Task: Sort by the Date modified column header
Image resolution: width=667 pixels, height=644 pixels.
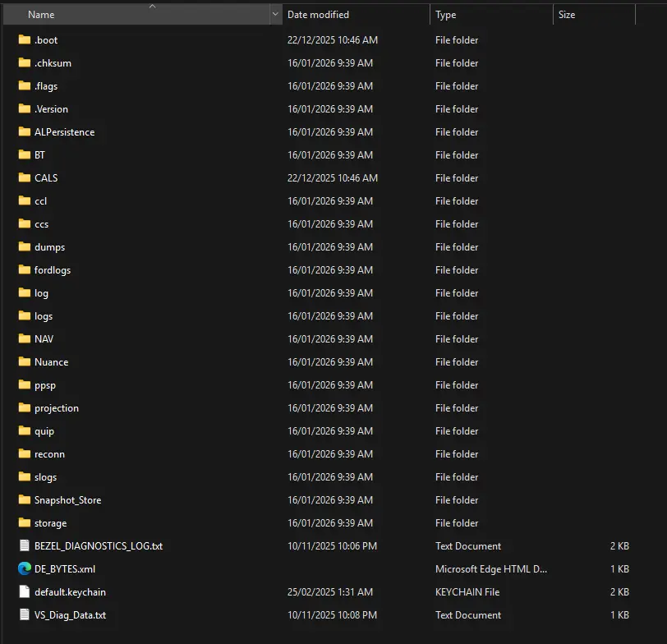Action: tap(356, 14)
